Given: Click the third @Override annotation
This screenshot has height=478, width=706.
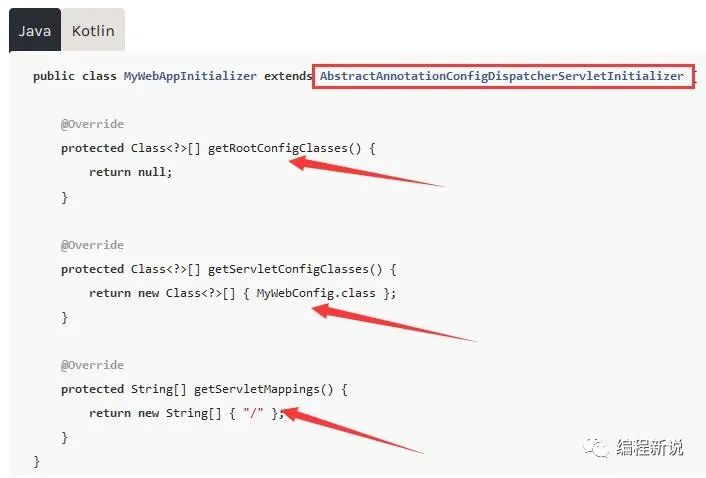Looking at the screenshot, I should click(x=92, y=365).
